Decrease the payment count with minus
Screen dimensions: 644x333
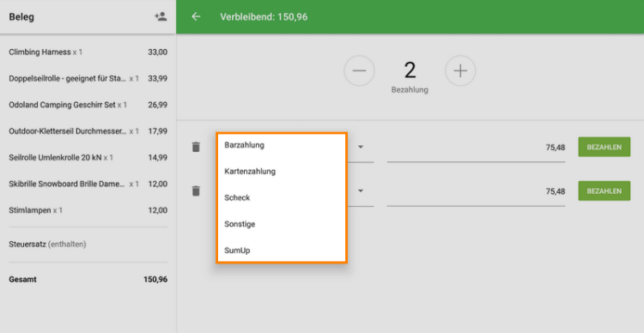359,70
